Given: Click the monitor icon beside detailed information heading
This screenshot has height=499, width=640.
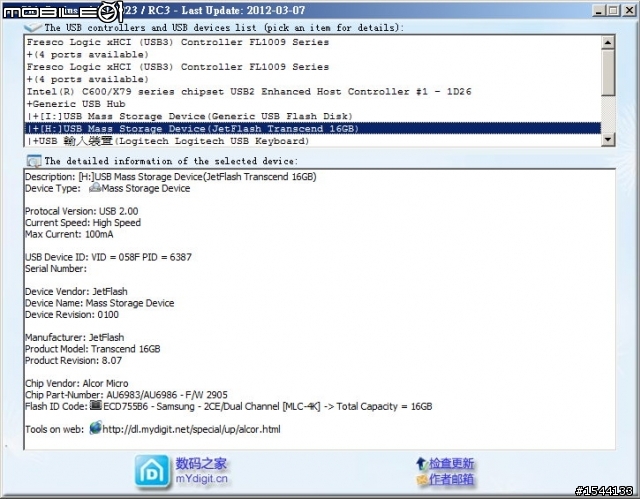Looking at the screenshot, I should coord(34,161).
